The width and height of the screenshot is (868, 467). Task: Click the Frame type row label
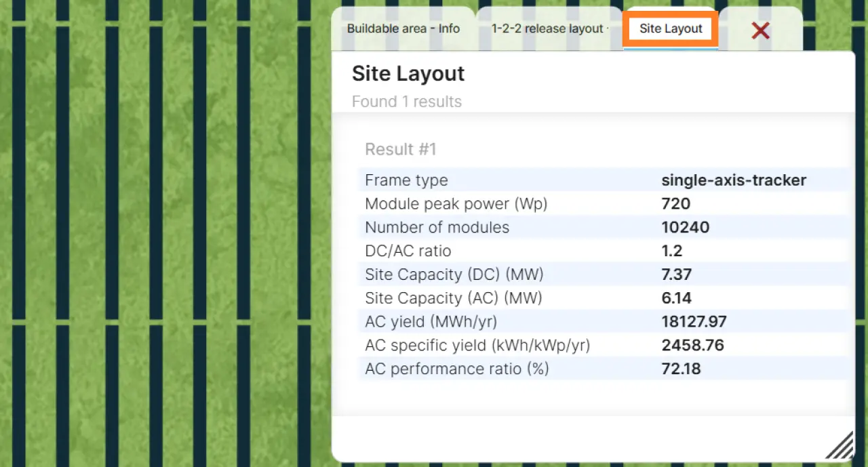coord(406,180)
